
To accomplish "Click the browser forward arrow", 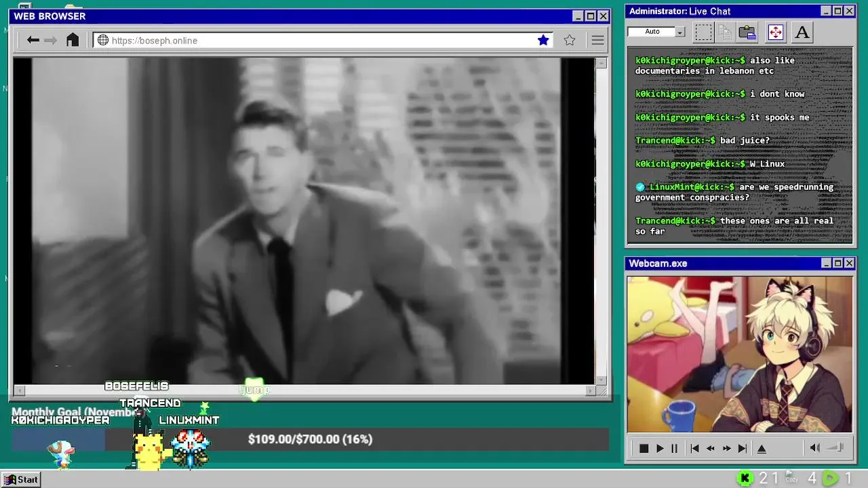I will coord(50,40).
